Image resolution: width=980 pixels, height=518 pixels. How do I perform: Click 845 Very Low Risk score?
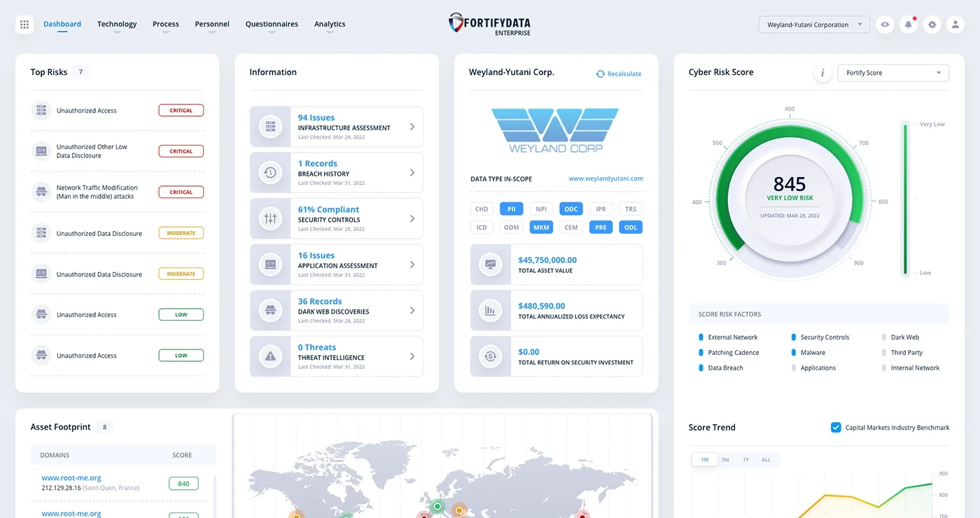pos(790,188)
